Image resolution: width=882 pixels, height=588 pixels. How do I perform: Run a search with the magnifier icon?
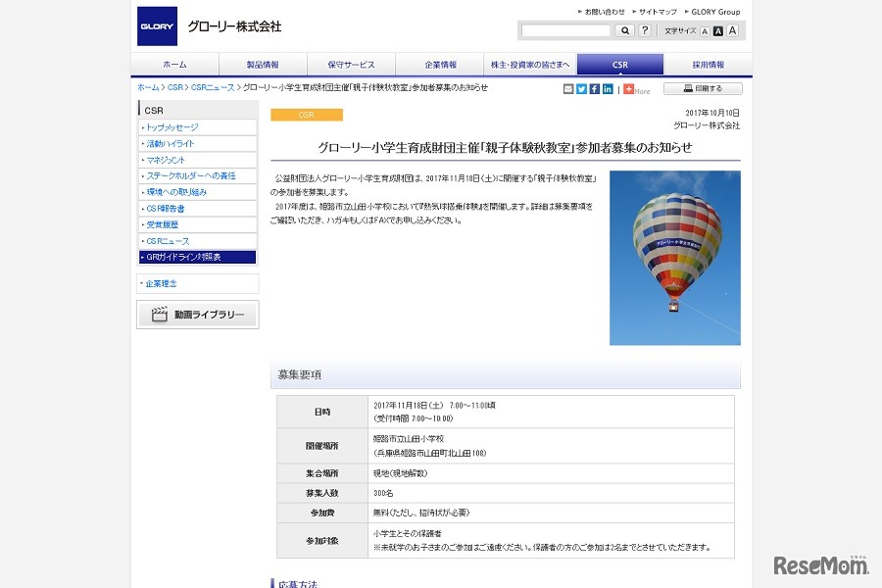(x=624, y=30)
